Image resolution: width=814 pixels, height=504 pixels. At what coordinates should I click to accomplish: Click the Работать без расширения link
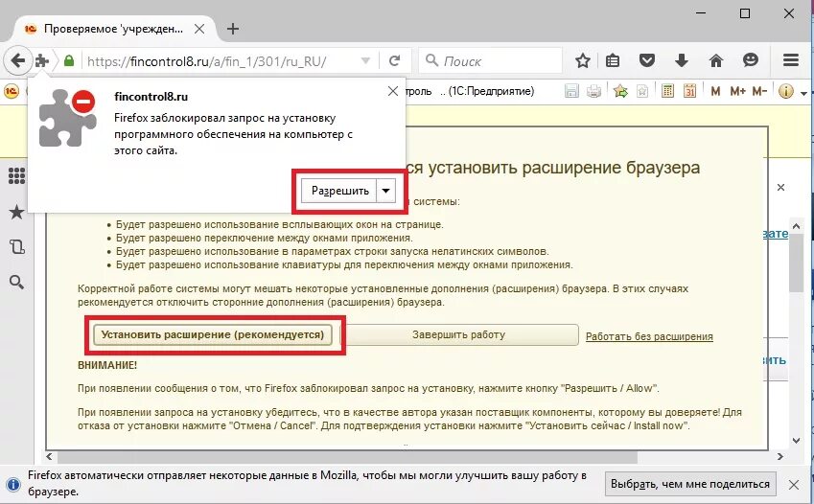click(649, 336)
